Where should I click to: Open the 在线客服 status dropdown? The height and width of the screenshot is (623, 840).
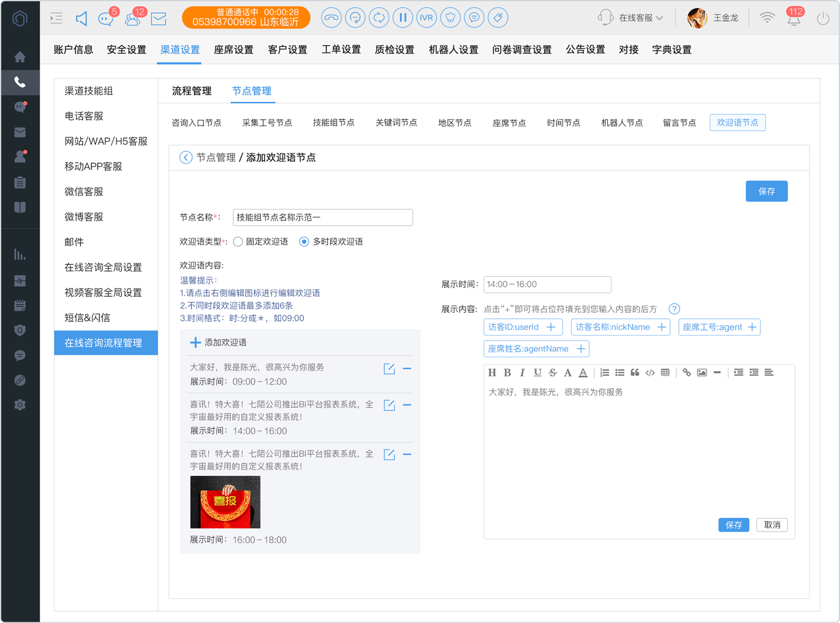(631, 18)
